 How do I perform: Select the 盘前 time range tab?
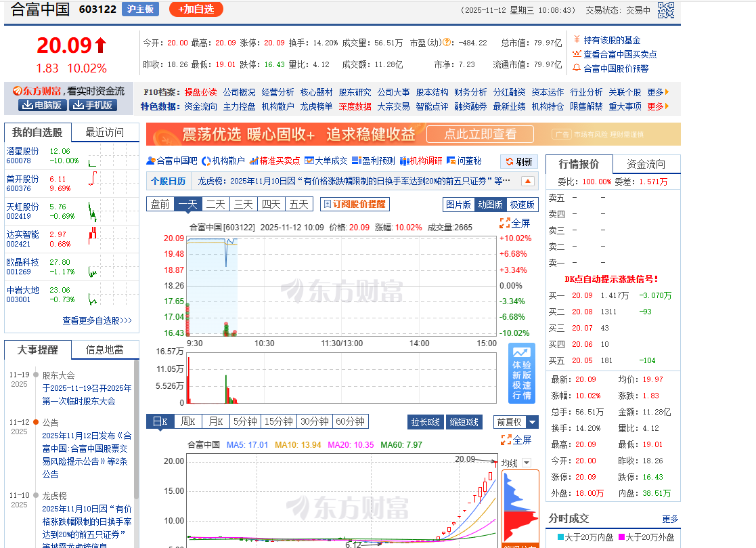pos(160,204)
